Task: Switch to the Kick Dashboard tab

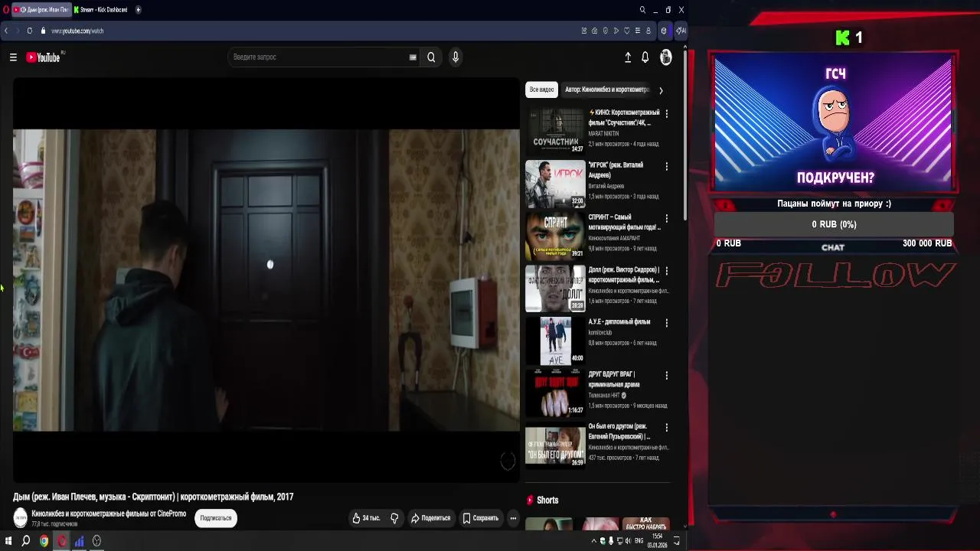Action: point(101,10)
